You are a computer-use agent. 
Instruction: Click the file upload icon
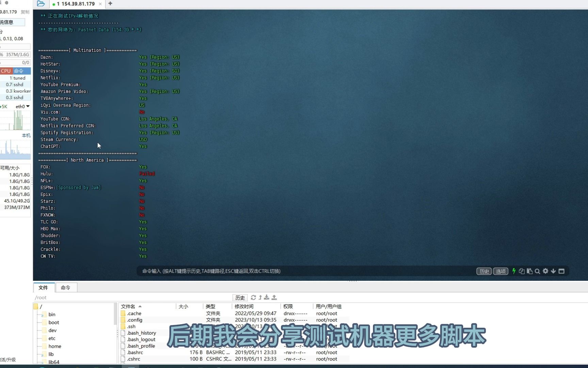click(274, 297)
